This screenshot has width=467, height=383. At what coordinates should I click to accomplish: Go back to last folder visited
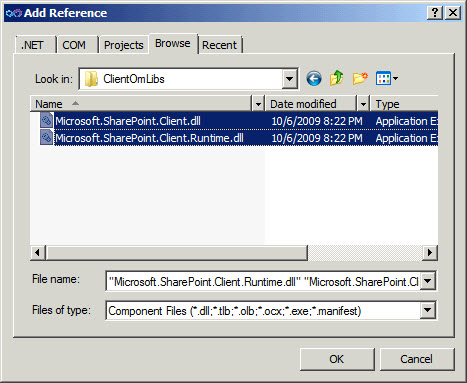coord(314,79)
